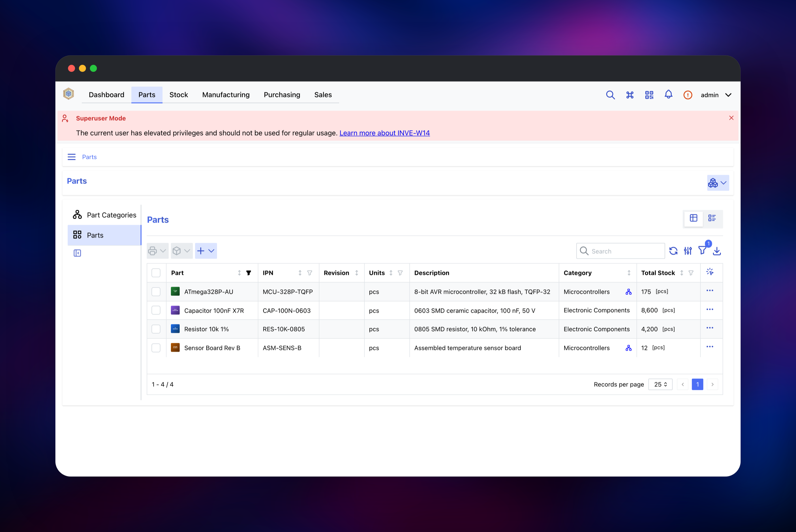Open the command spotlight icon

(x=630, y=95)
